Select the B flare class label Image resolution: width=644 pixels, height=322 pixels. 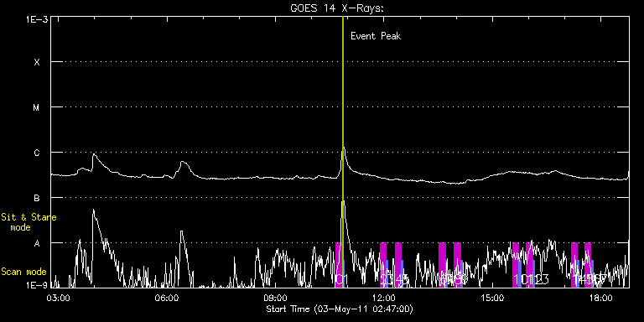(x=37, y=198)
